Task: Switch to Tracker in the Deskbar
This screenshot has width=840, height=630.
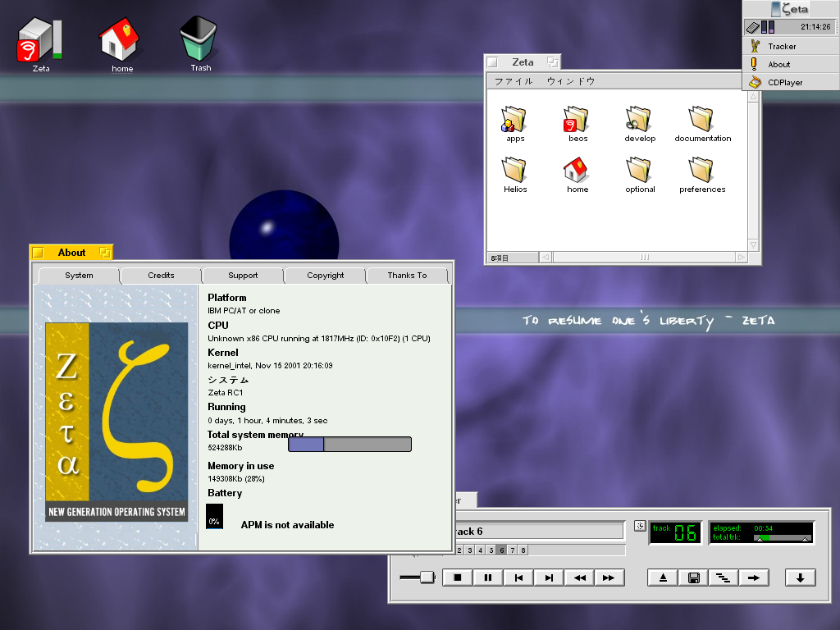Action: pos(791,46)
